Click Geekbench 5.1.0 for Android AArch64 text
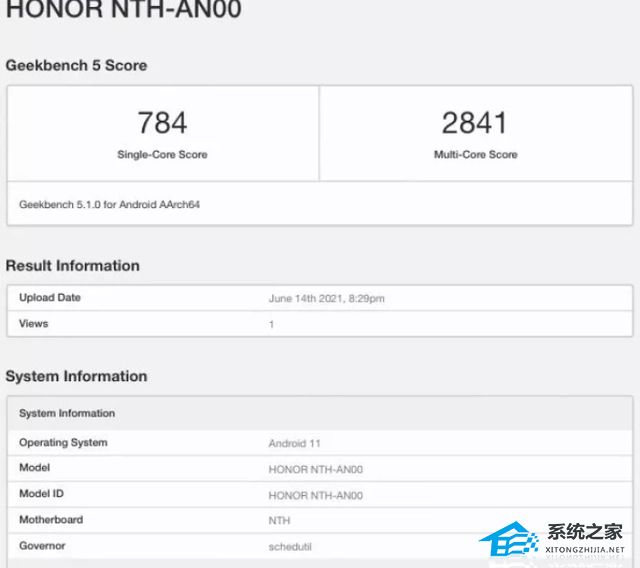This screenshot has width=640, height=568. 109,204
